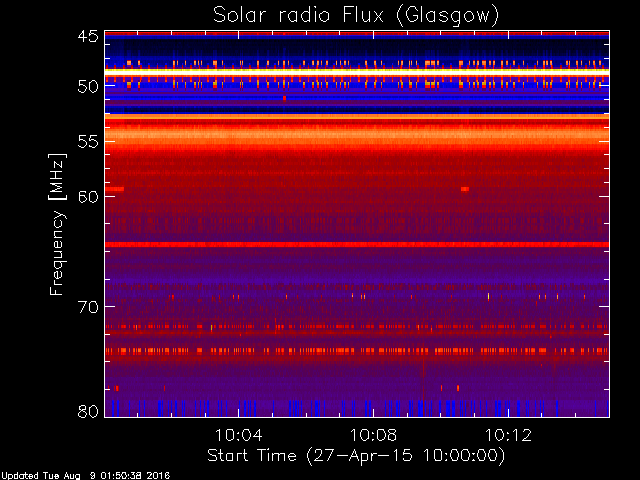This screenshot has height=480, width=640.
Task: Click the "Start Time (27-Apr-15 10:00:00)" axis label
Action: tap(356, 455)
